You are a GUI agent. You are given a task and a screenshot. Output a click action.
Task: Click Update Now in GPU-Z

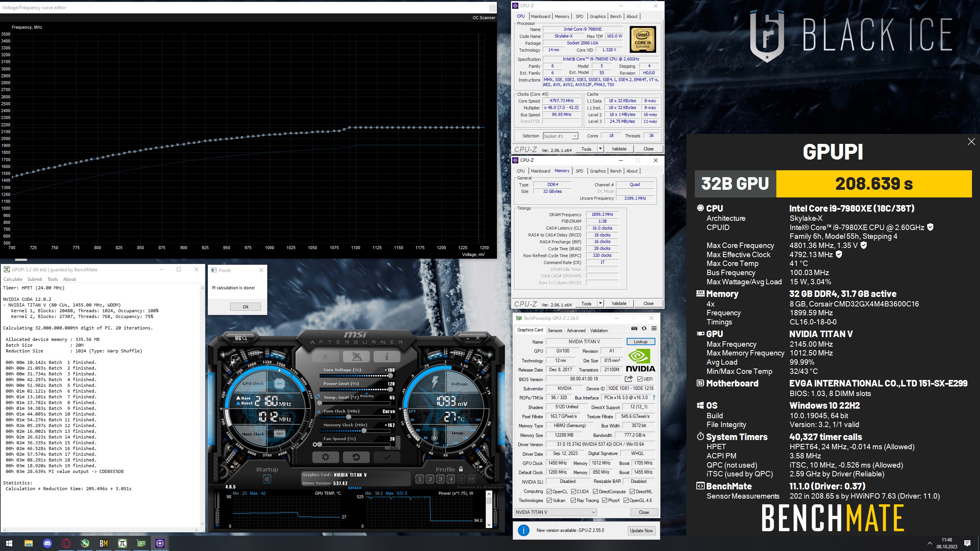(x=641, y=530)
